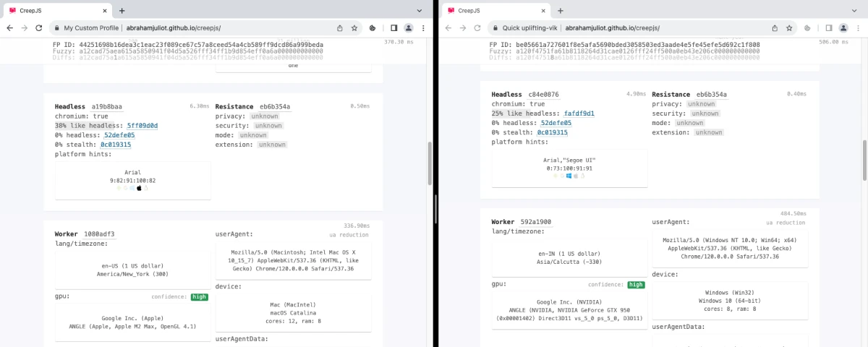Screen dimensions: 868x347
Task: Open extensions icon in left My Custom Profile window
Action: tap(373, 27)
